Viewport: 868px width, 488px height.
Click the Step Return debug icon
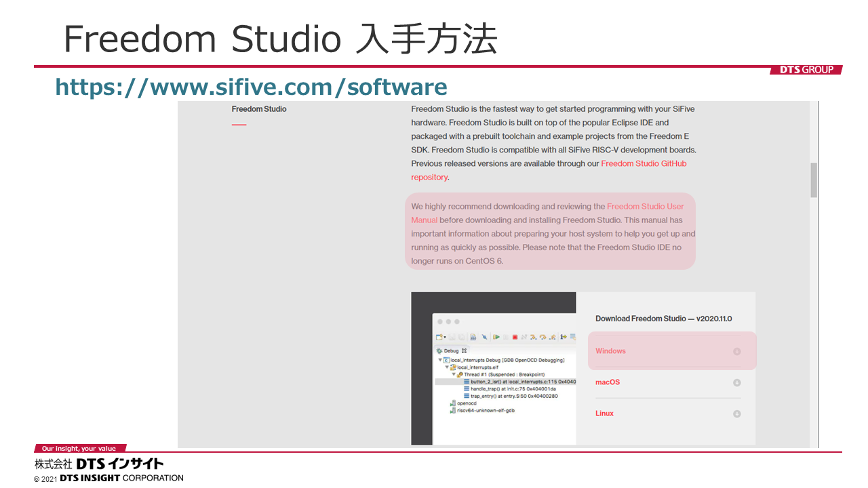point(553,337)
